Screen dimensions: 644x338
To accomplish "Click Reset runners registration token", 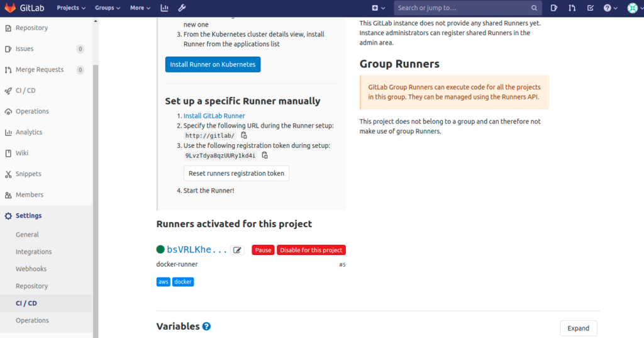I will [236, 174].
